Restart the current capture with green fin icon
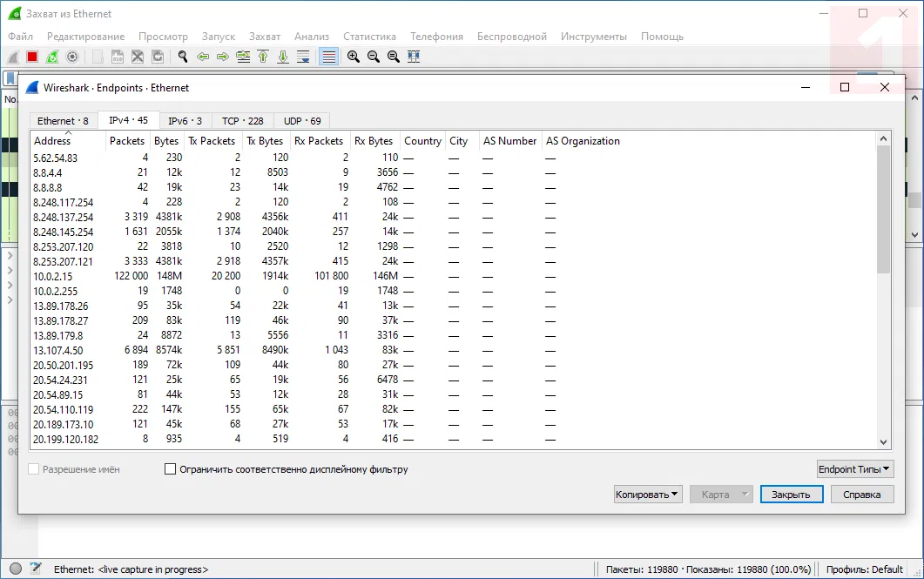The width and height of the screenshot is (924, 579). pos(52,57)
